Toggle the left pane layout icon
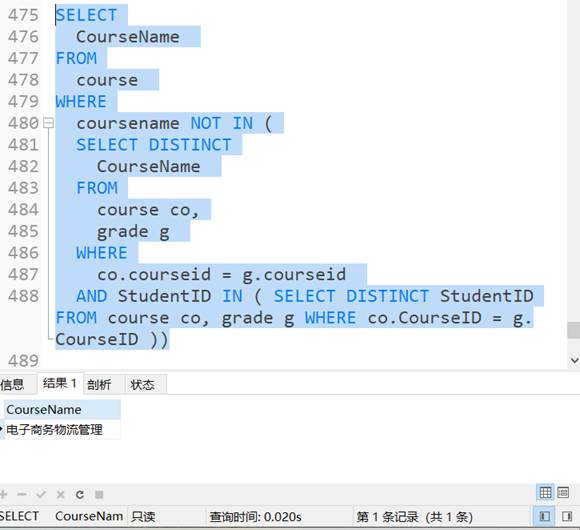Viewport: 580px width, 530px height. (x=545, y=516)
